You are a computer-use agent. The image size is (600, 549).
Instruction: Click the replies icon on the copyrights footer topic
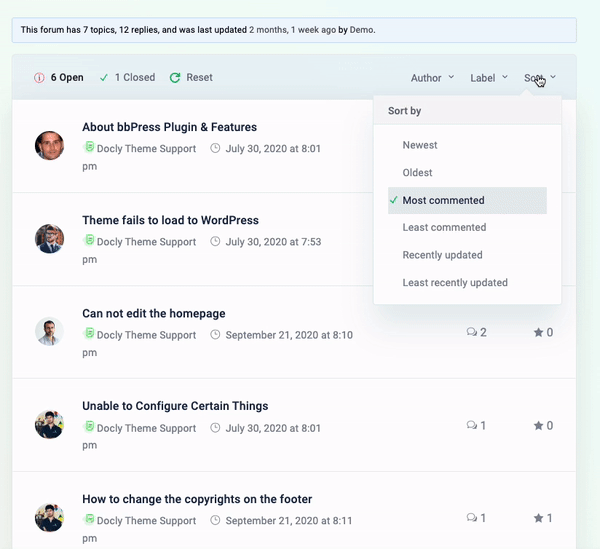point(472,518)
